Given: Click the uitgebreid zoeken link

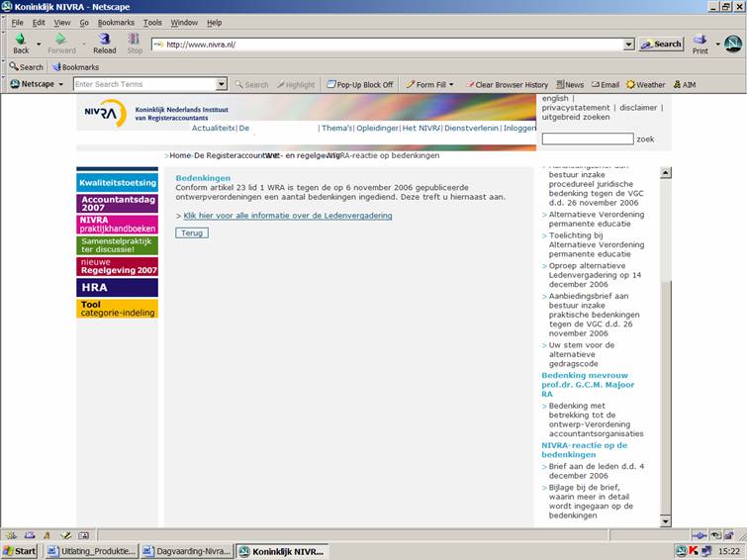Looking at the screenshot, I should tap(576, 117).
